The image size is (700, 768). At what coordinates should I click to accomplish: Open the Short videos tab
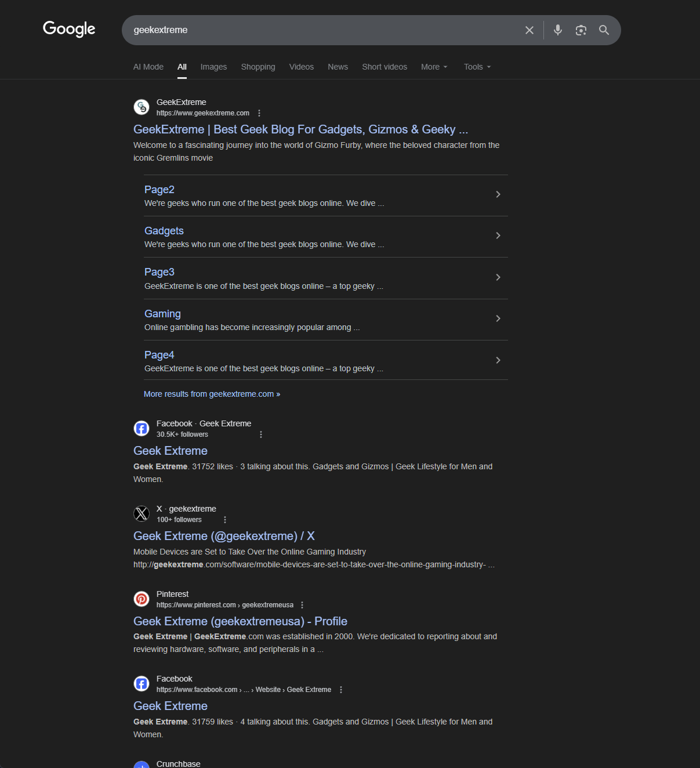[x=384, y=67]
